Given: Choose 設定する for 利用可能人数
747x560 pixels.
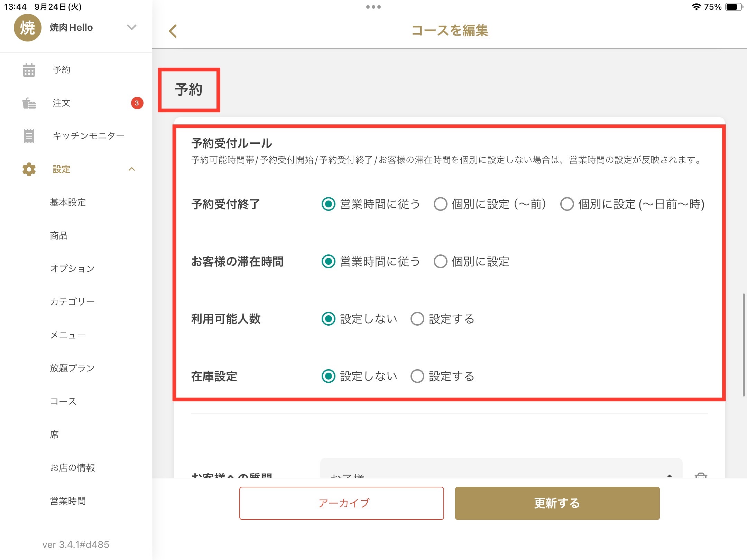Looking at the screenshot, I should tap(417, 319).
